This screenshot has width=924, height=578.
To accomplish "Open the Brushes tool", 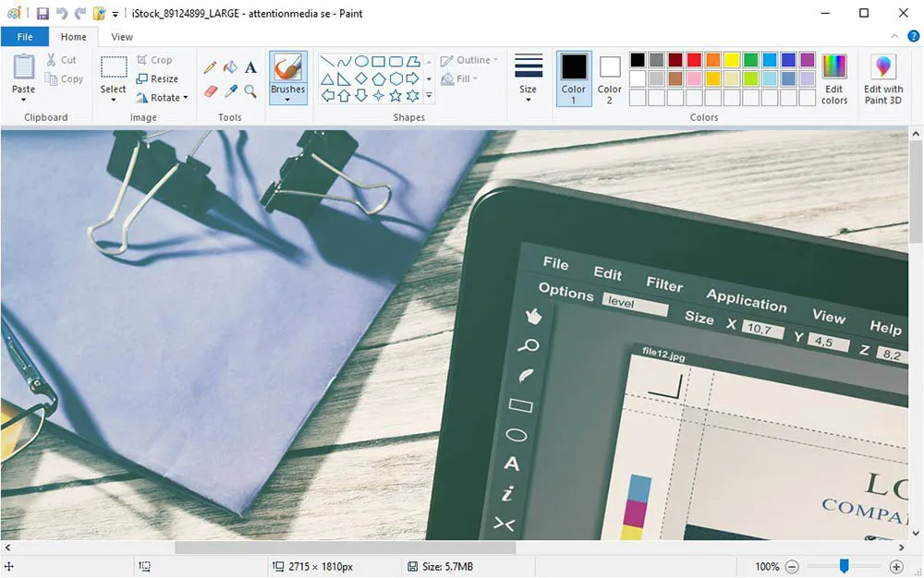I will pos(287,74).
